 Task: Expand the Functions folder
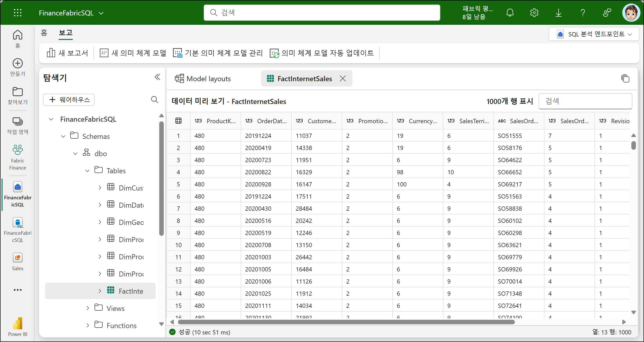click(x=88, y=325)
